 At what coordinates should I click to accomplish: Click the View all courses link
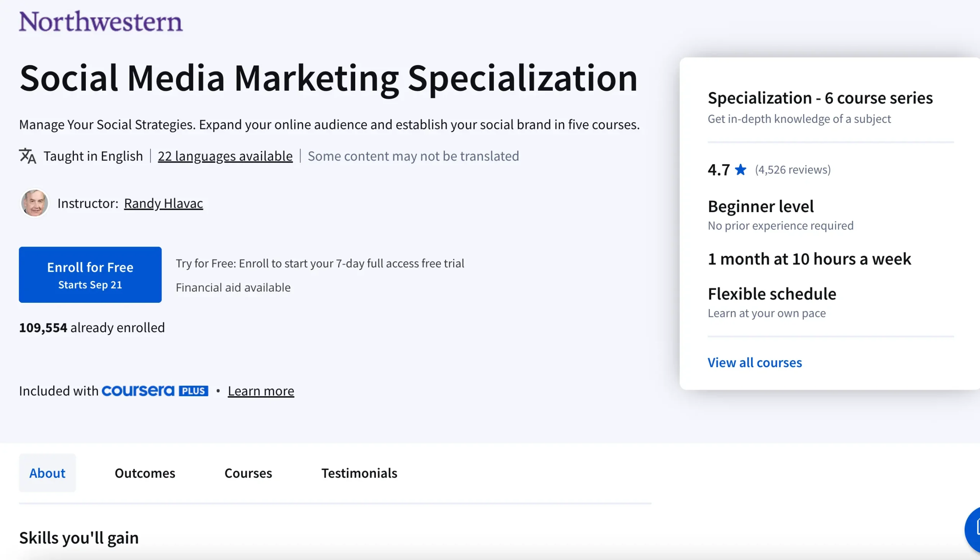coord(755,362)
